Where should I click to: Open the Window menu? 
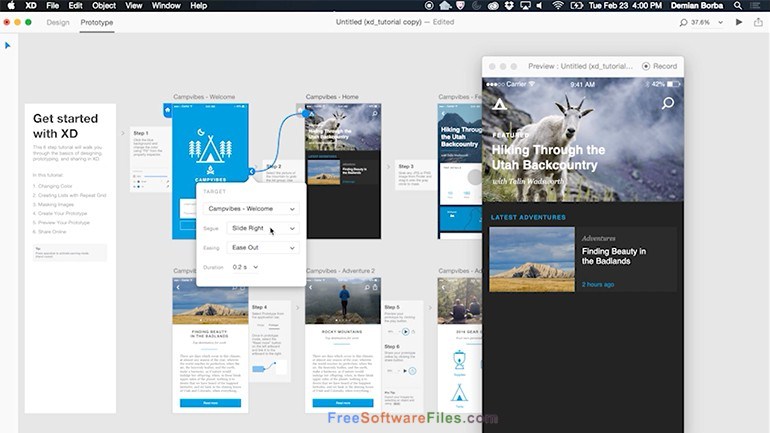tap(165, 5)
